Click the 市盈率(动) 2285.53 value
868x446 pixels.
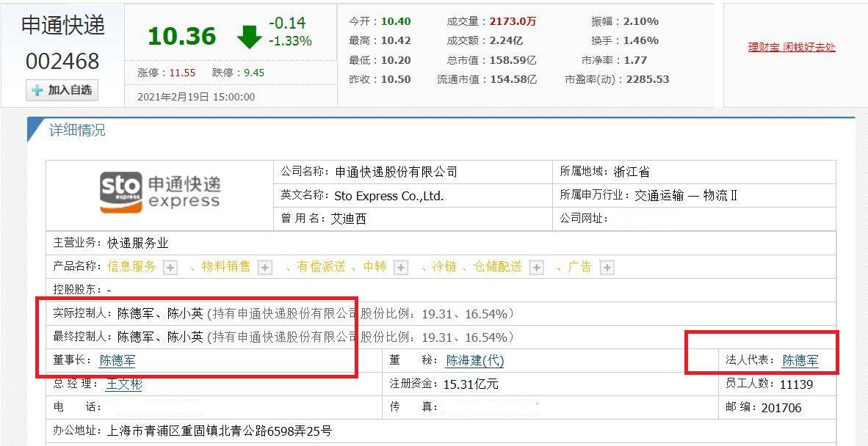(648, 79)
